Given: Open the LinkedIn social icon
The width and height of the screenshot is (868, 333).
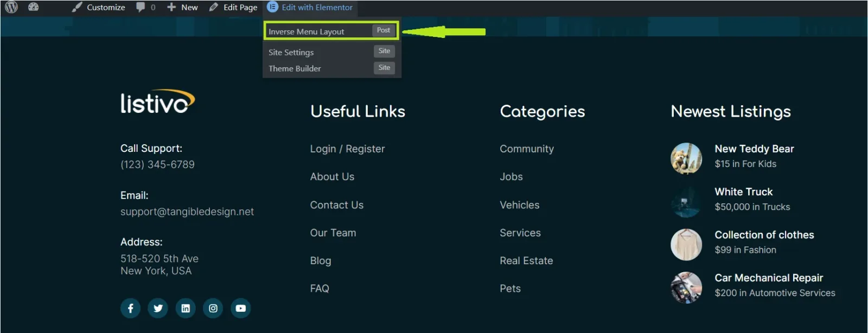Looking at the screenshot, I should [x=186, y=308].
